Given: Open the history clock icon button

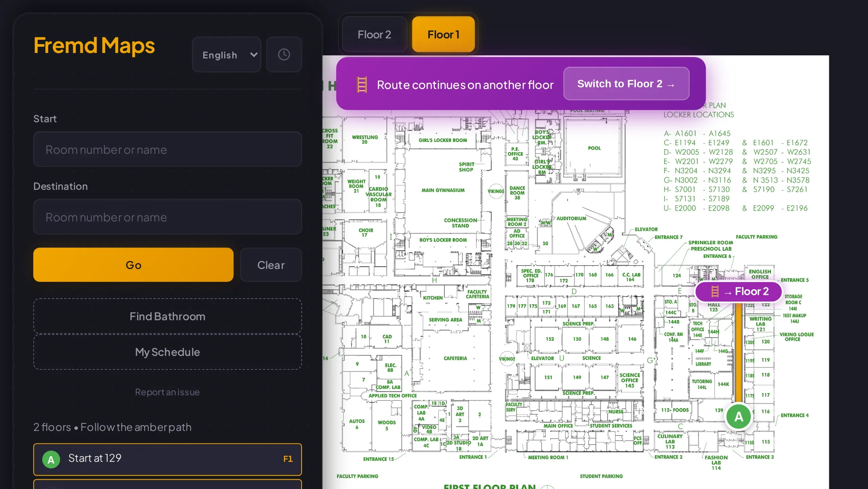Looking at the screenshot, I should [x=284, y=54].
